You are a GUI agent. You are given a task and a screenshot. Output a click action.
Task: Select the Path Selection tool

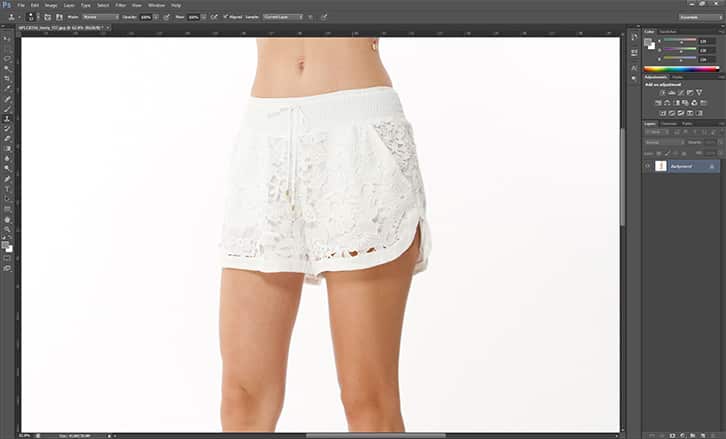[8, 198]
